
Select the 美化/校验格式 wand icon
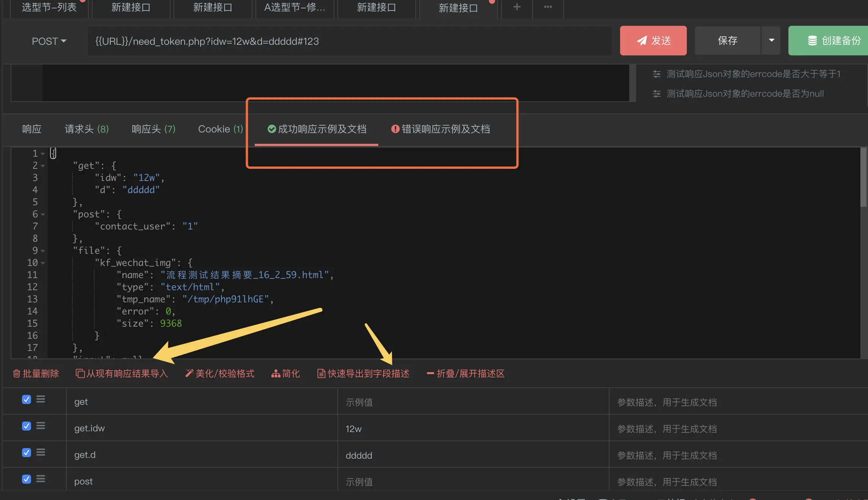pos(189,373)
